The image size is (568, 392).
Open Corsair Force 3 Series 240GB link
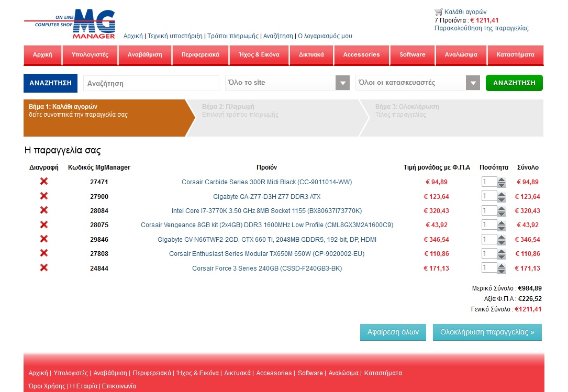267,268
